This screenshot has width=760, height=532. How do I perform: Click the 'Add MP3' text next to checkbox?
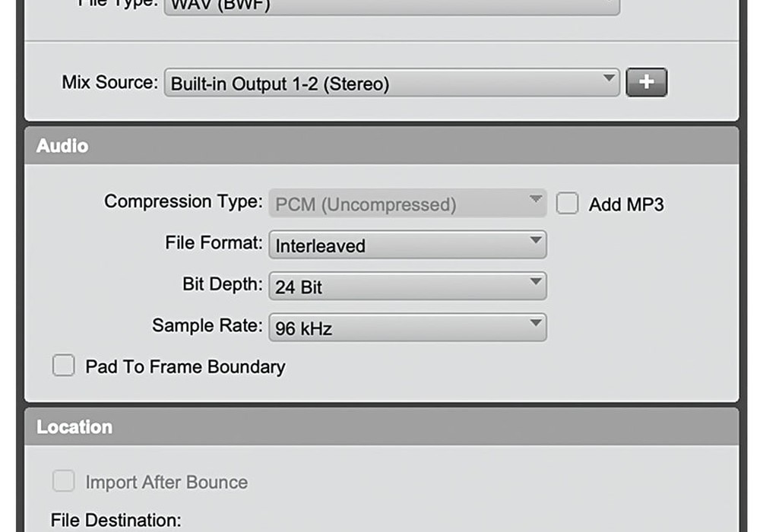pyautogui.click(x=625, y=204)
